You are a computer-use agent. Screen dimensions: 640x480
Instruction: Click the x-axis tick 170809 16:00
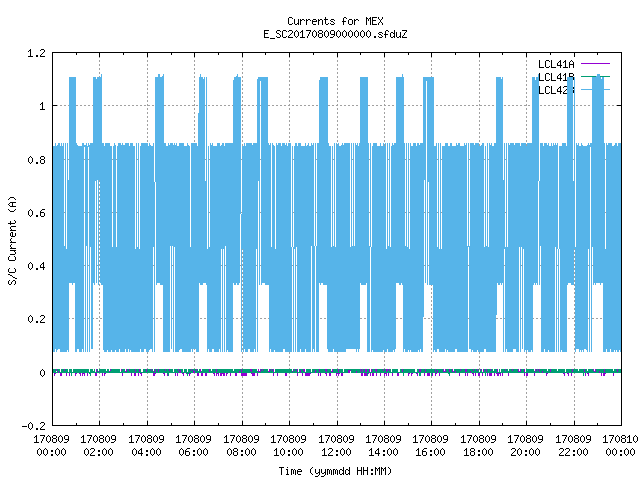[x=431, y=446]
